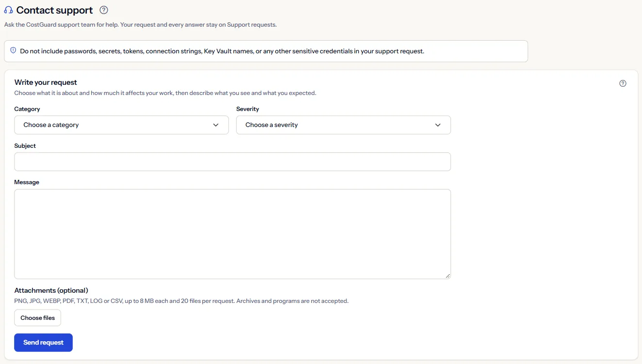Click the "Subject" field label

(x=25, y=146)
